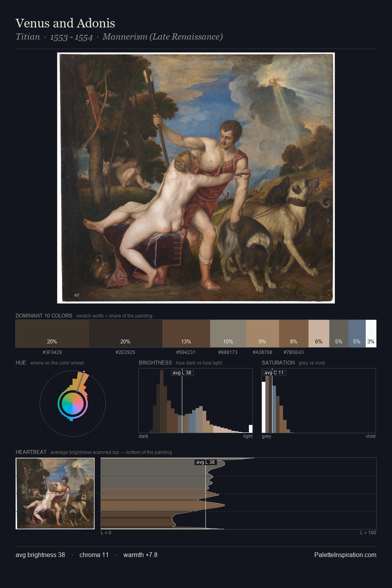Click the 'avg C 11' saturation label
The height and width of the screenshot is (588, 392).
[x=274, y=373]
